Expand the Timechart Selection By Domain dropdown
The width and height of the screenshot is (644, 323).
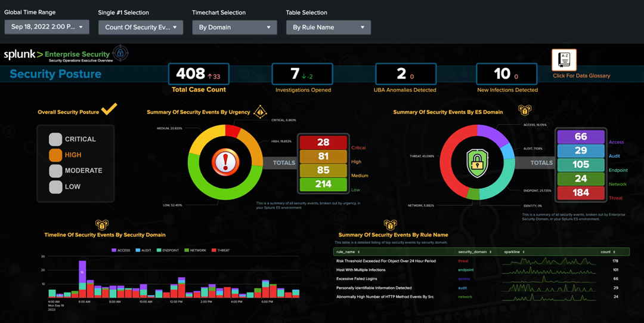(234, 27)
